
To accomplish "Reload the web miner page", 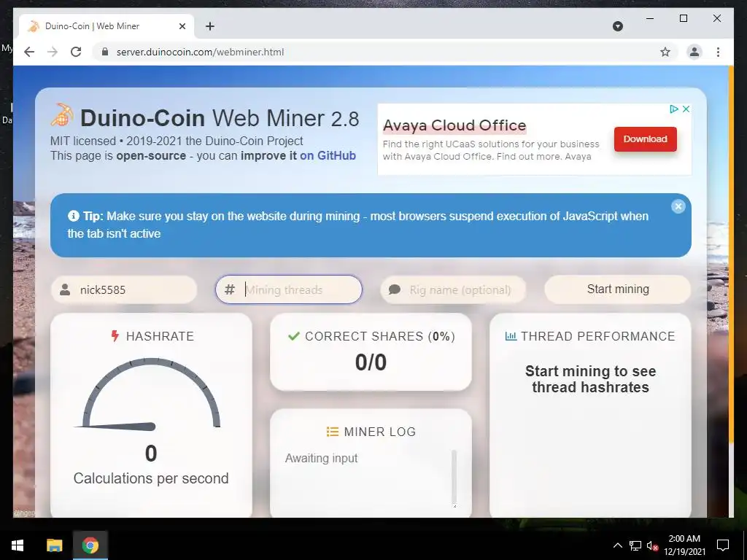I will [76, 52].
